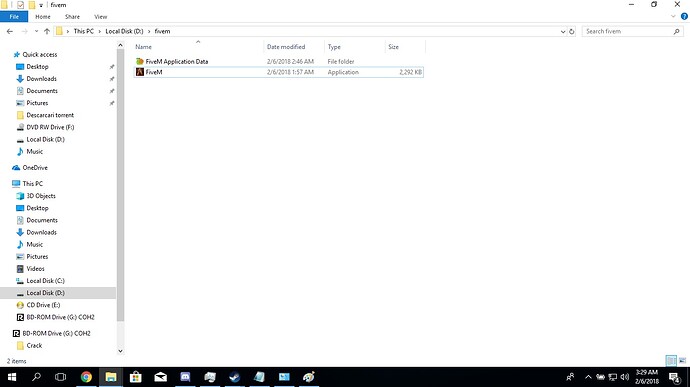Click navigation pane scroll up arrow

coord(121,45)
